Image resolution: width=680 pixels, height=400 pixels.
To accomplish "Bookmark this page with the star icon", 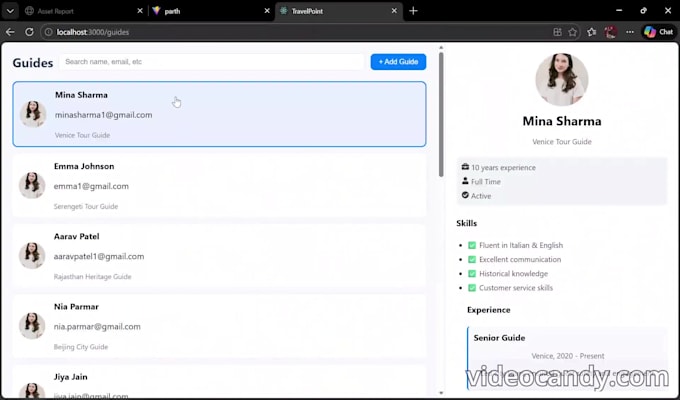I will 572,32.
